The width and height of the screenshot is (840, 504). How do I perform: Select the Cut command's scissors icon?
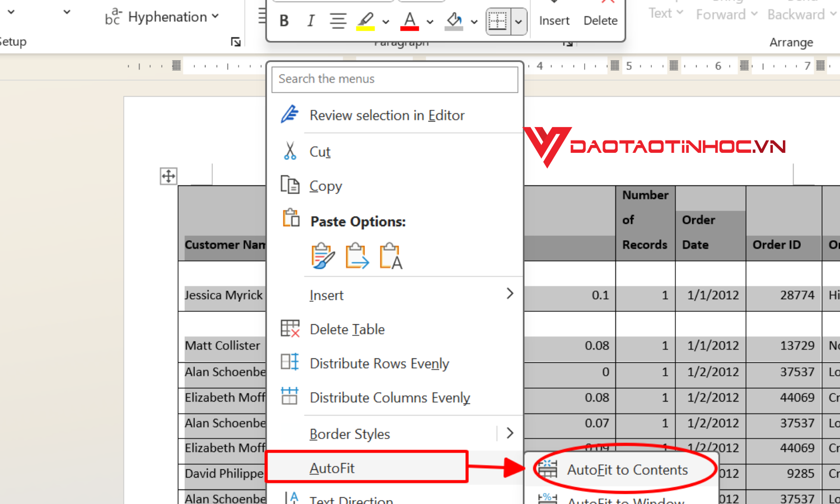click(x=290, y=150)
